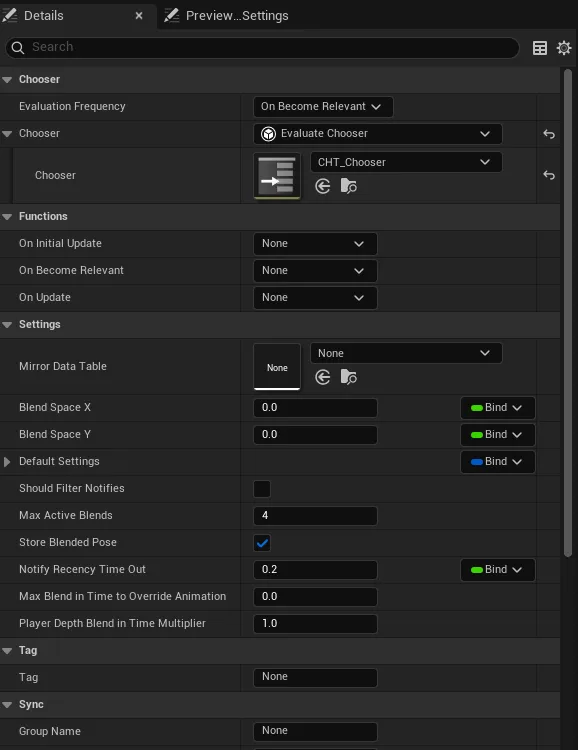
Task: Reset the CHT_Chooser asset row to default
Action: point(549,175)
